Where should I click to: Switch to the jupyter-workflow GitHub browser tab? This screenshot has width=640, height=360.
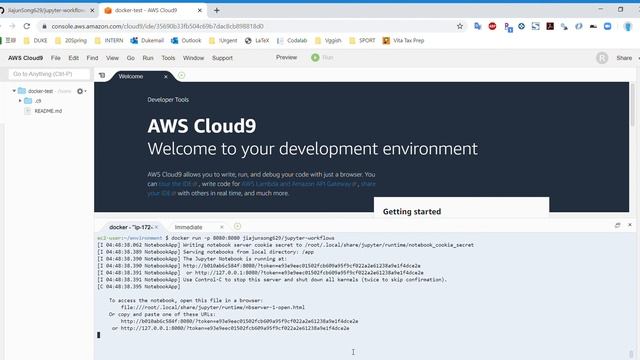pos(46,10)
